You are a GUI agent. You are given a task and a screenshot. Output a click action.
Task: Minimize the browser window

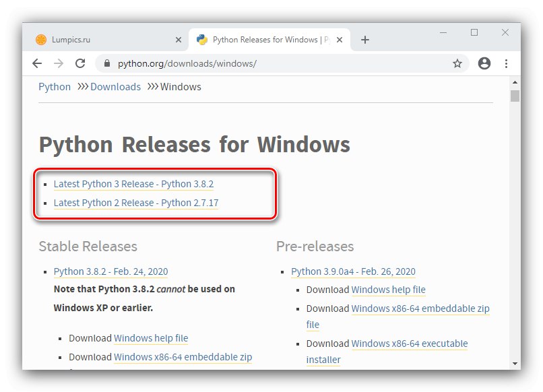[443, 32]
